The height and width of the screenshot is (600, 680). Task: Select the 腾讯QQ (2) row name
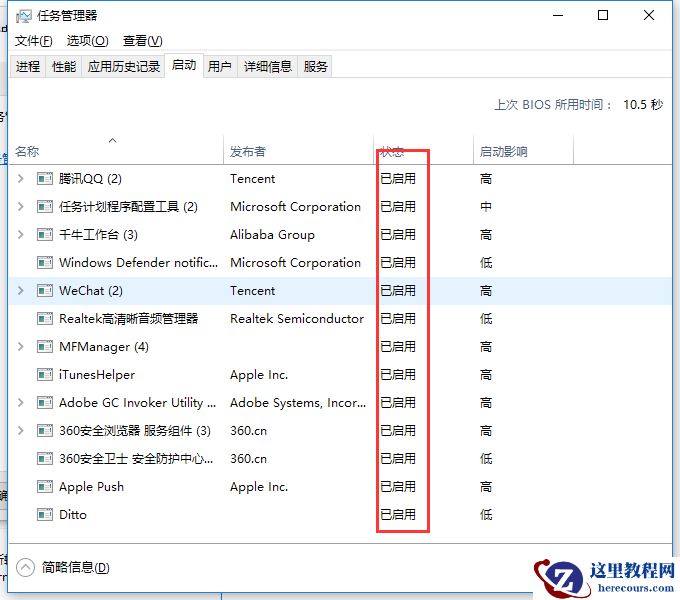pyautogui.click(x=90, y=179)
